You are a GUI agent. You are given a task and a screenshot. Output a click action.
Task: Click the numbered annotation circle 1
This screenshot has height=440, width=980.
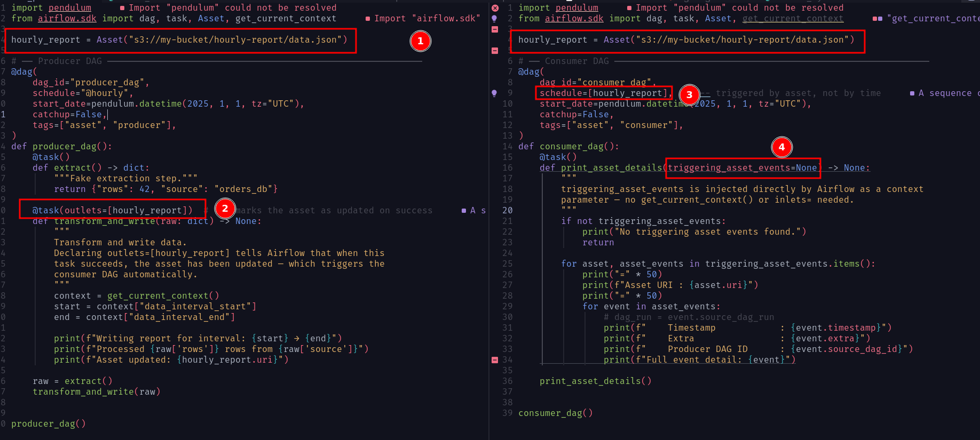coord(420,41)
